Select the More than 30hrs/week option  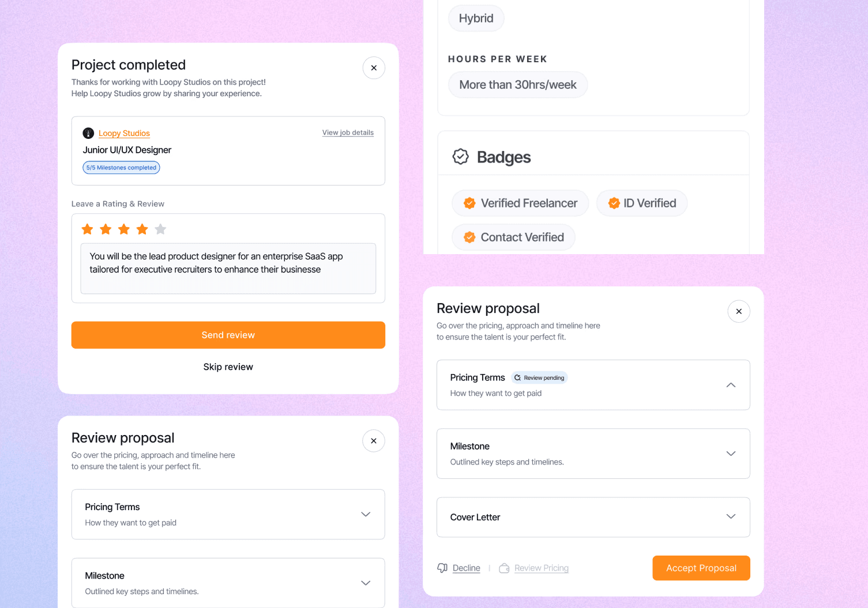(517, 85)
